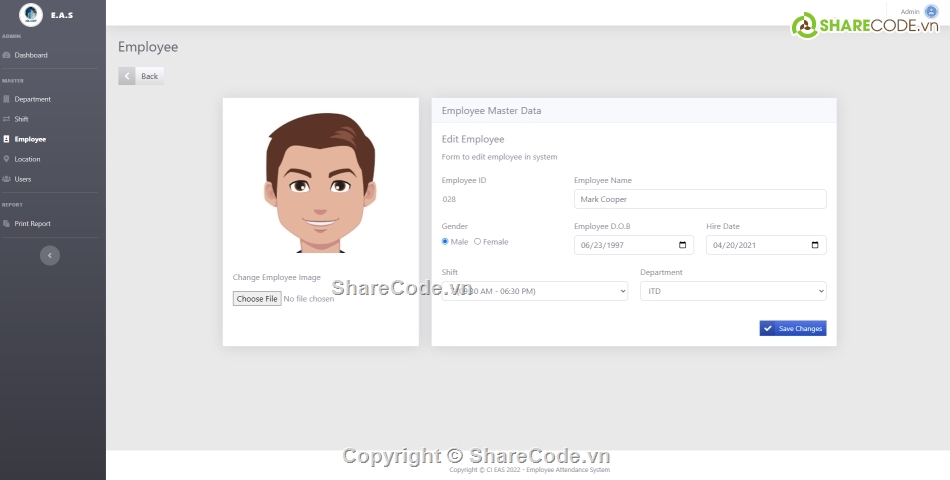Open the Admin user avatar menu
950x480 pixels.
pyautogui.click(x=931, y=11)
